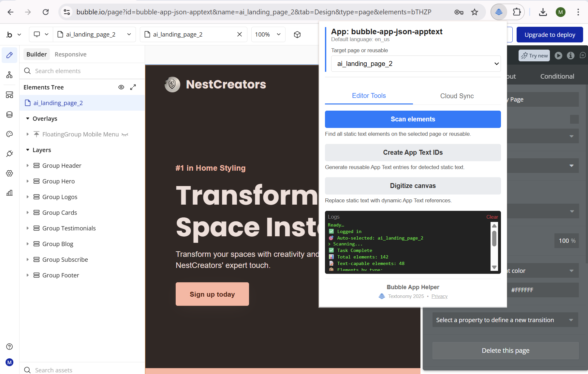Expand the Group Header layer
This screenshot has height=374, width=588.
pos(28,165)
